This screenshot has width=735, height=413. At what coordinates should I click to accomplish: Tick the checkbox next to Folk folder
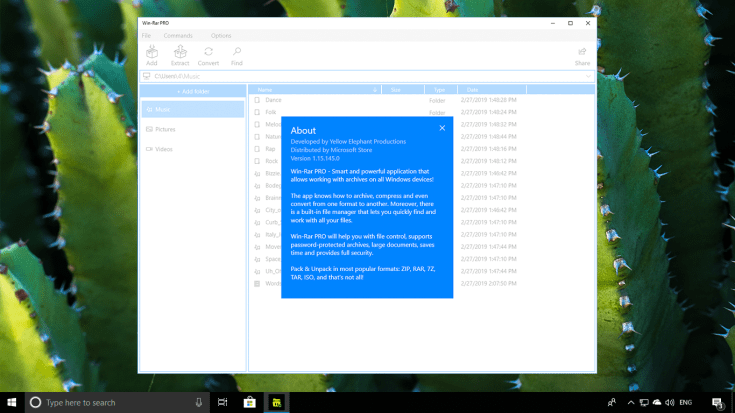tap(257, 112)
